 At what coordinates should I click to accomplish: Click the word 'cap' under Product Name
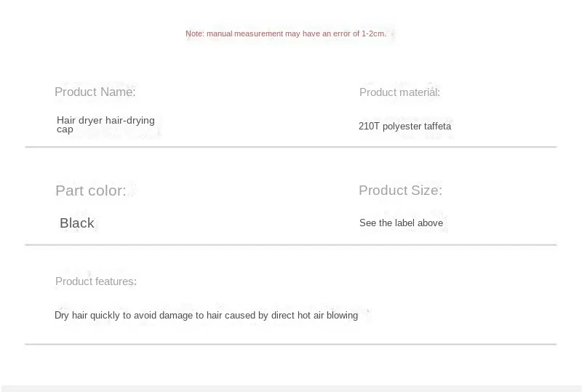pyautogui.click(x=65, y=129)
